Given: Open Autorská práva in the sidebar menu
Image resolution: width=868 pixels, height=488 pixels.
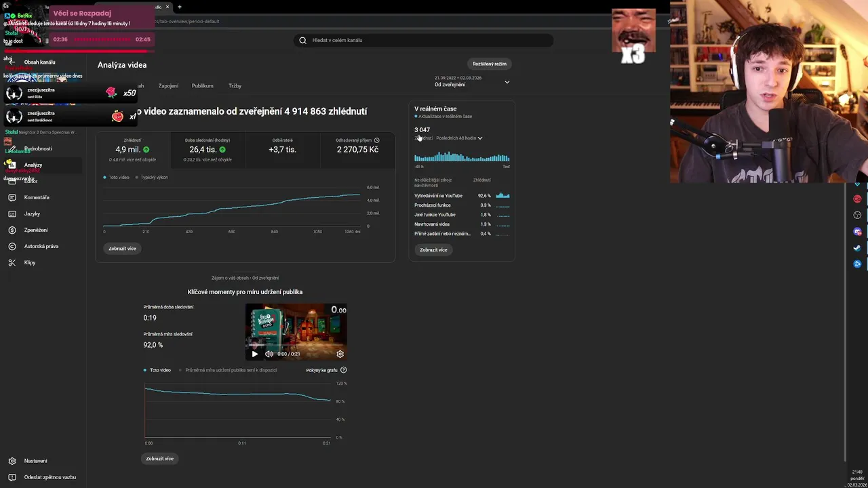Looking at the screenshot, I should [x=43, y=246].
